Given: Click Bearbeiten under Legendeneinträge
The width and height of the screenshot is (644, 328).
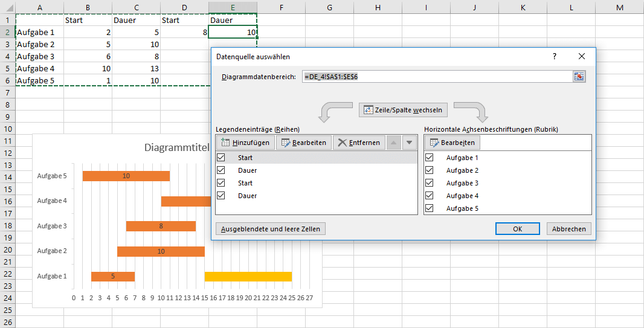Looking at the screenshot, I should (x=304, y=143).
